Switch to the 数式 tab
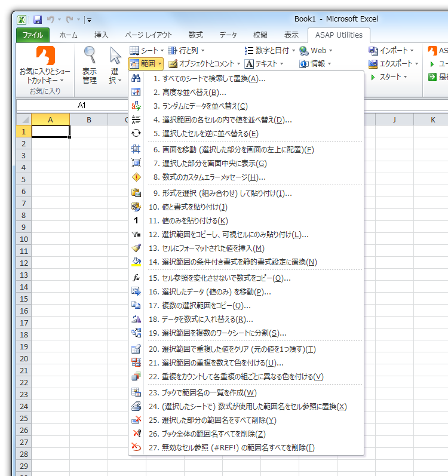 196,35
